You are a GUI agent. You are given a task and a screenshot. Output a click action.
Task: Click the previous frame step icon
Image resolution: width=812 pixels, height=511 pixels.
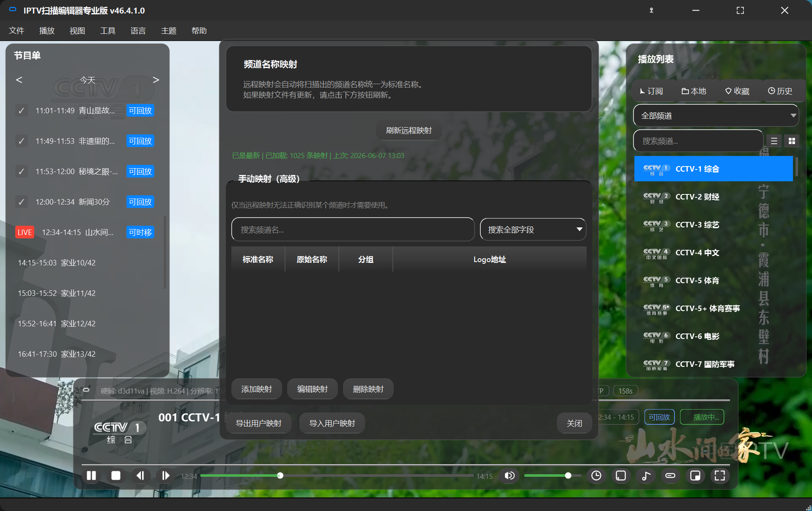pos(140,475)
